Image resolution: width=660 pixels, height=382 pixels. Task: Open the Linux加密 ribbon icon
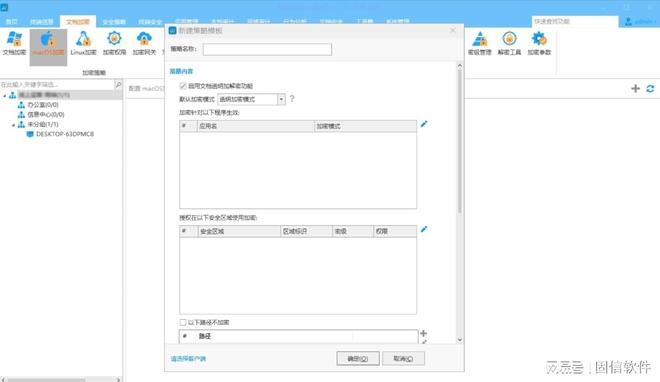83,43
